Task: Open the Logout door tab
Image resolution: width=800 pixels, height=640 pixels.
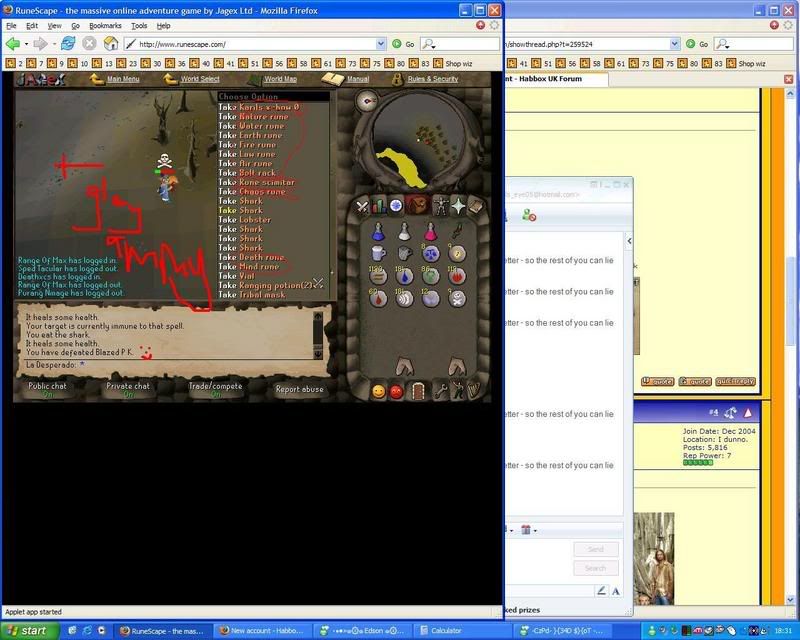Action: click(x=418, y=391)
